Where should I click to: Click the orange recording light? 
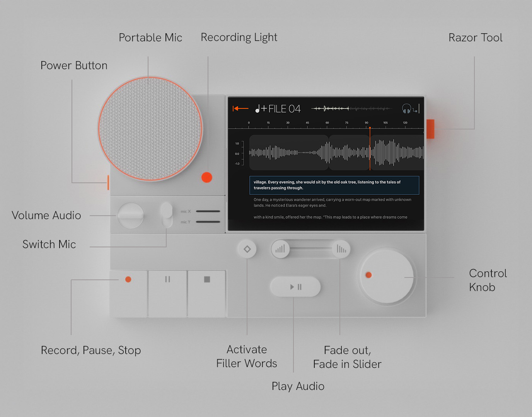tap(207, 177)
